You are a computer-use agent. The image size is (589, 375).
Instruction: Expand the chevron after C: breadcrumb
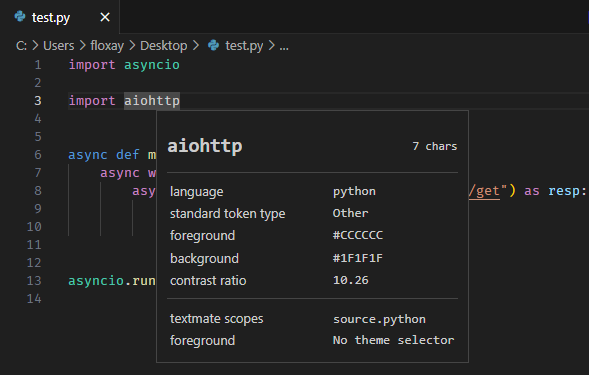[x=35, y=46]
